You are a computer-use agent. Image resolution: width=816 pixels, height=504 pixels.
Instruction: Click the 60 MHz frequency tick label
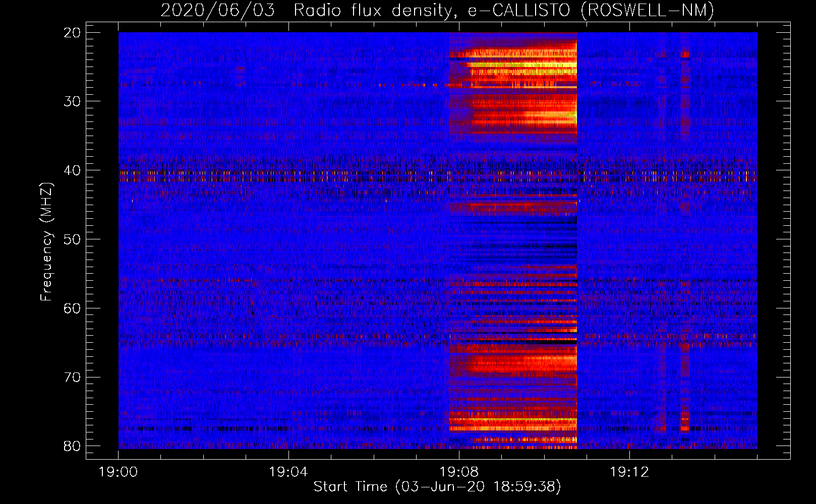coord(73,308)
